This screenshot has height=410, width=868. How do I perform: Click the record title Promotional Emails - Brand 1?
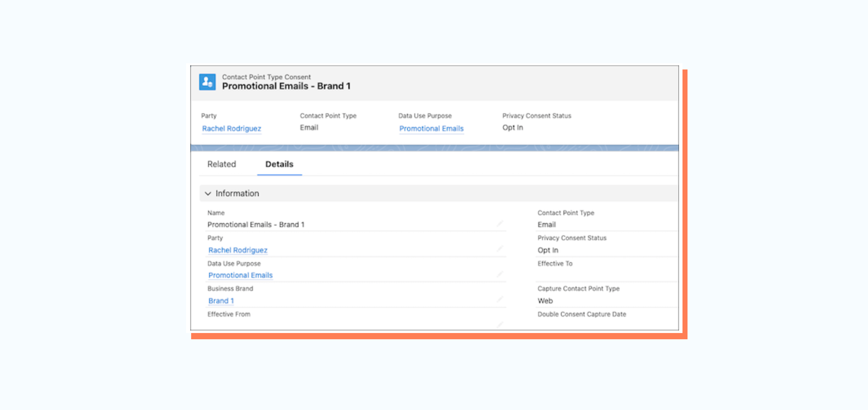click(x=286, y=86)
